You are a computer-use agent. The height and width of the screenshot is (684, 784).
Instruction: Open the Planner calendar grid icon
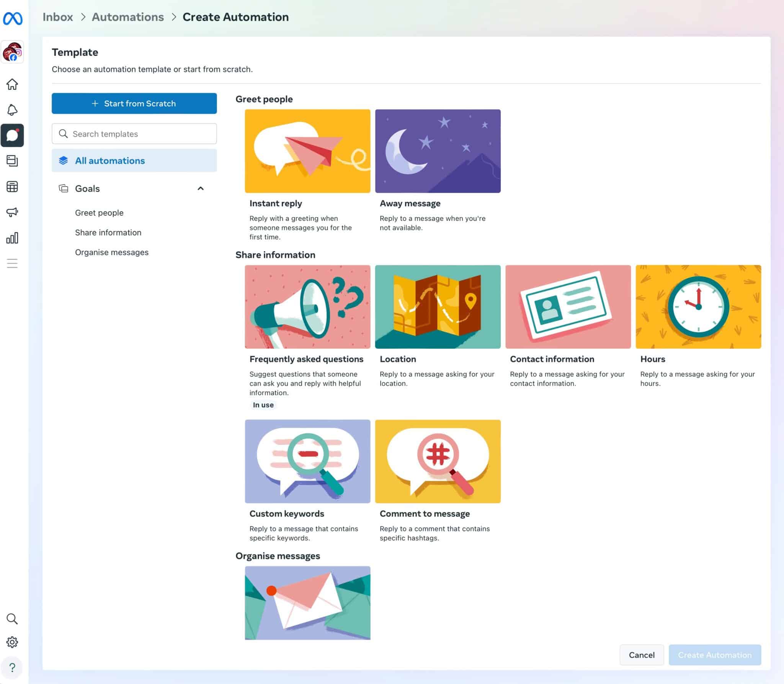(13, 187)
